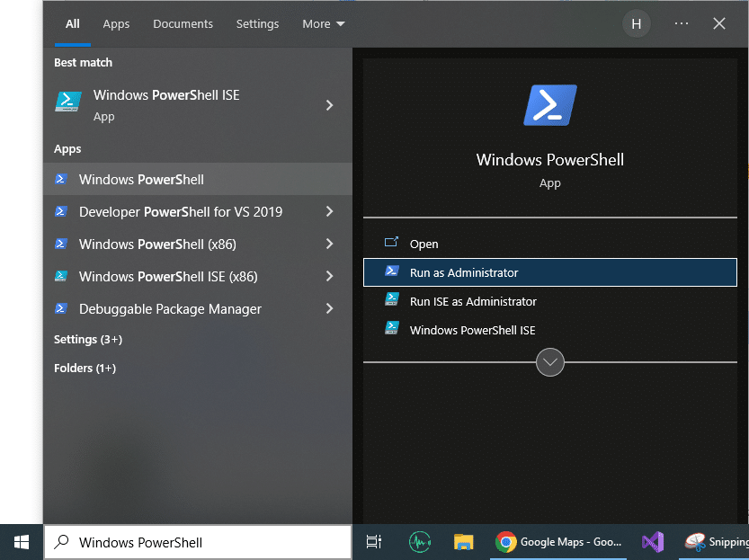The image size is (749, 560).
Task: Close the search panel with X
Action: tap(719, 23)
